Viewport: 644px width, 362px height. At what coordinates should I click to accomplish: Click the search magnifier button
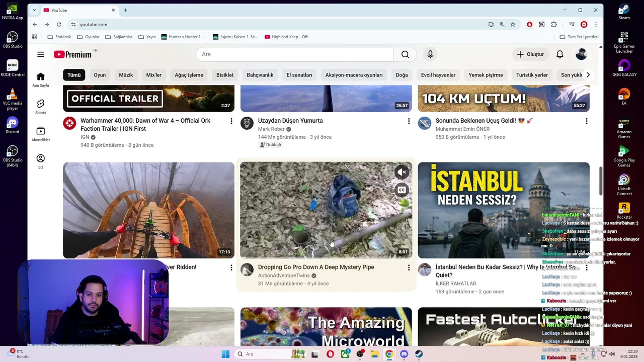405,54
